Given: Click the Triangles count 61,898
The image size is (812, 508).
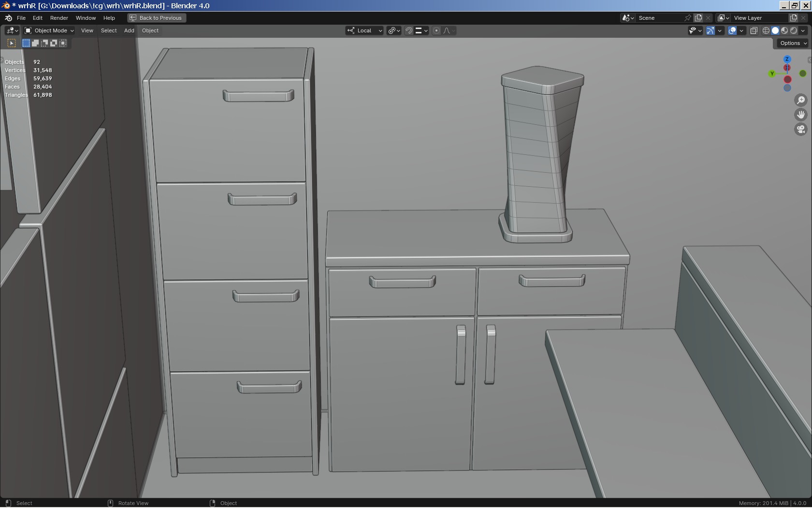Looking at the screenshot, I should (x=43, y=95).
